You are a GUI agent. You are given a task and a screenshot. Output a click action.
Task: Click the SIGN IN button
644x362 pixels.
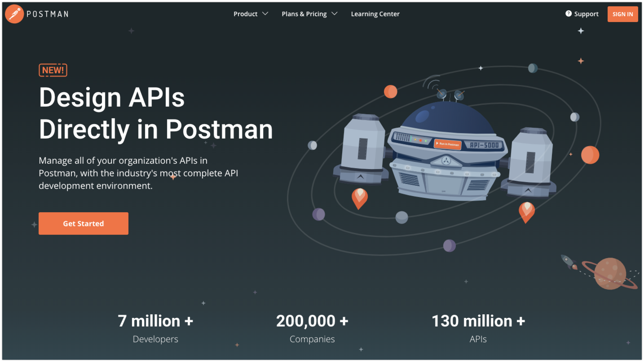(x=623, y=14)
